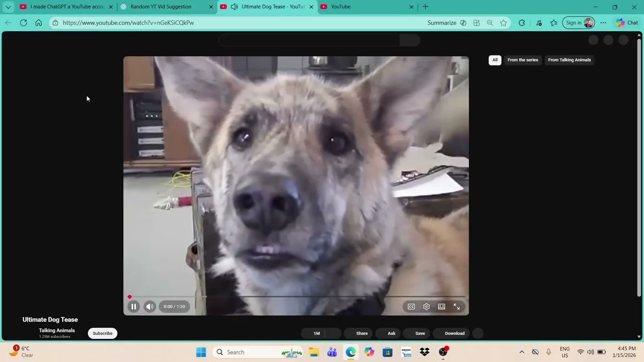This screenshot has width=644, height=362.
Task: Click the red playhead scrubber dot
Action: [129, 297]
